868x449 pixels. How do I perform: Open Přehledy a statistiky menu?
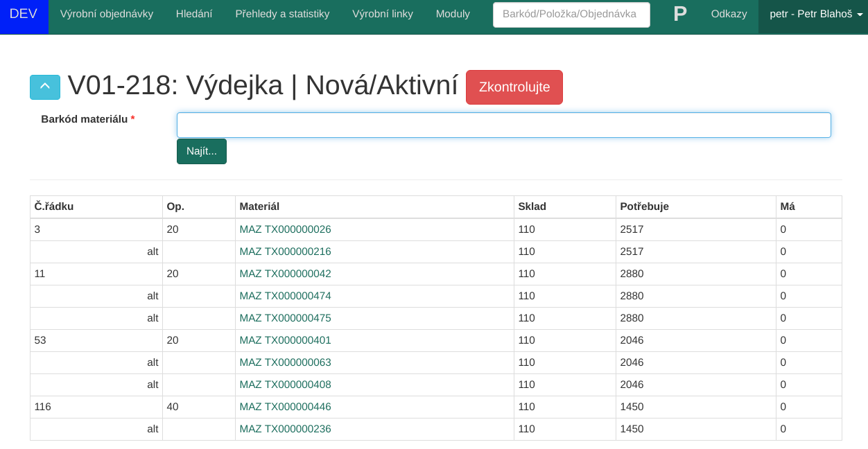point(282,14)
